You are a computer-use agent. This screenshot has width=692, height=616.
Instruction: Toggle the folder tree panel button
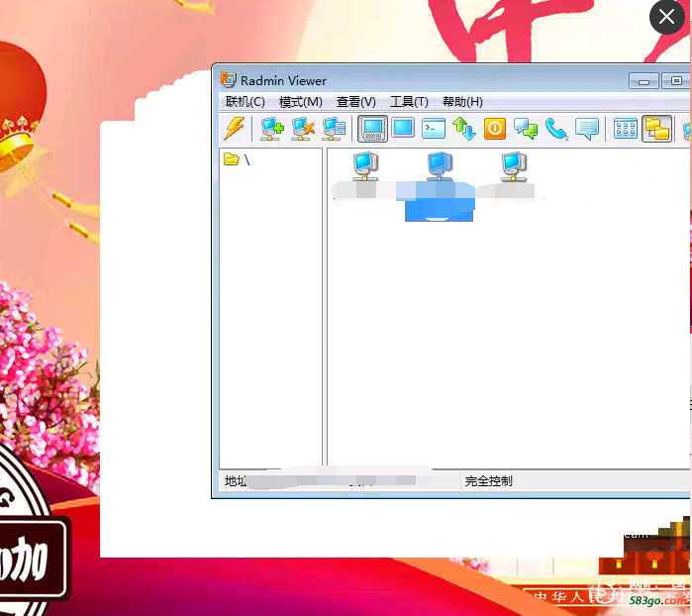[x=657, y=129]
